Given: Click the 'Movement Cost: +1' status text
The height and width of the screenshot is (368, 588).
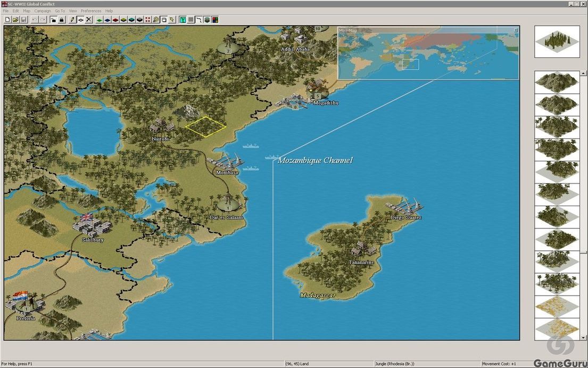Looking at the screenshot, I should click(499, 364).
